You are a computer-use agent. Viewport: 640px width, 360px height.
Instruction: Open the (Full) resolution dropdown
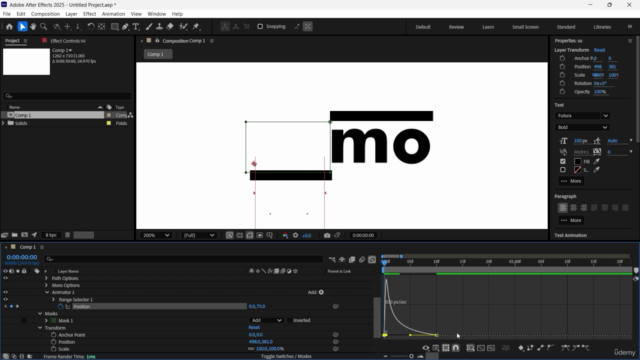coord(199,236)
